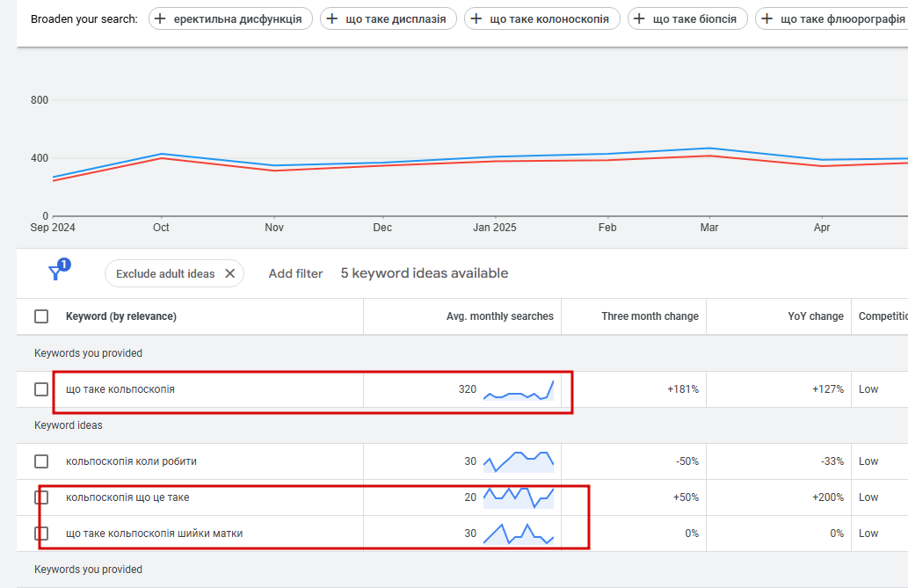Add 'що таке флюорографія' suggestion chip
The image size is (908, 588).
pyautogui.click(x=832, y=18)
